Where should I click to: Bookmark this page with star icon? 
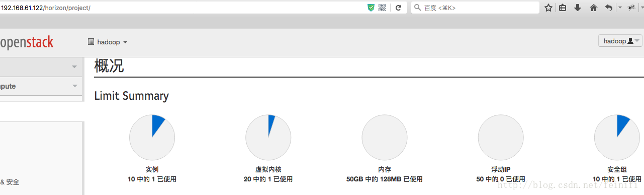[548, 8]
